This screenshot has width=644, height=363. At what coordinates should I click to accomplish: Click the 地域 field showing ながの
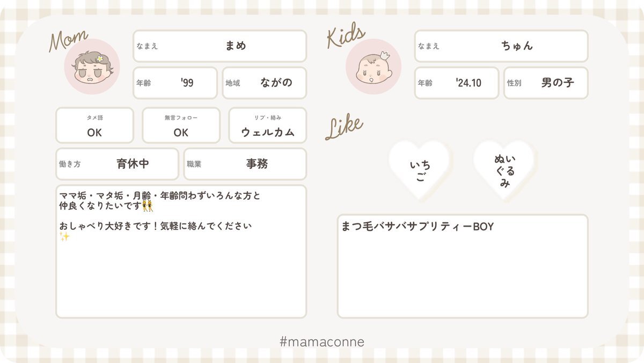pyautogui.click(x=264, y=83)
